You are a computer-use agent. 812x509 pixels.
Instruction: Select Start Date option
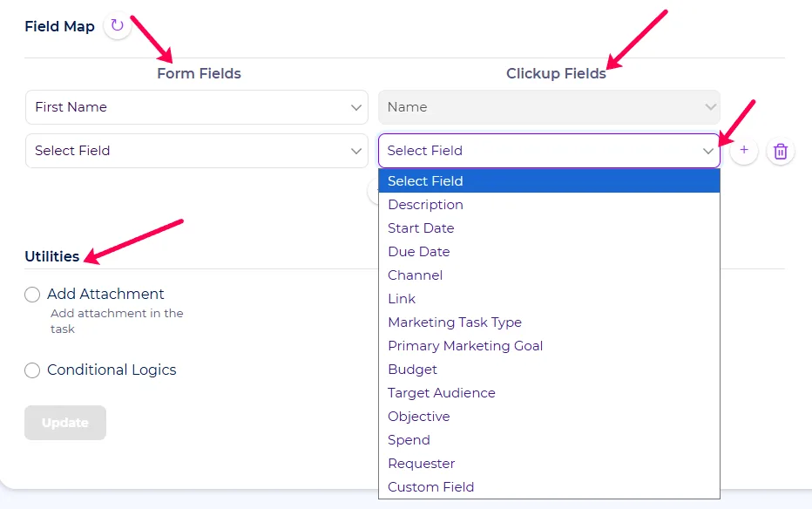(549, 227)
